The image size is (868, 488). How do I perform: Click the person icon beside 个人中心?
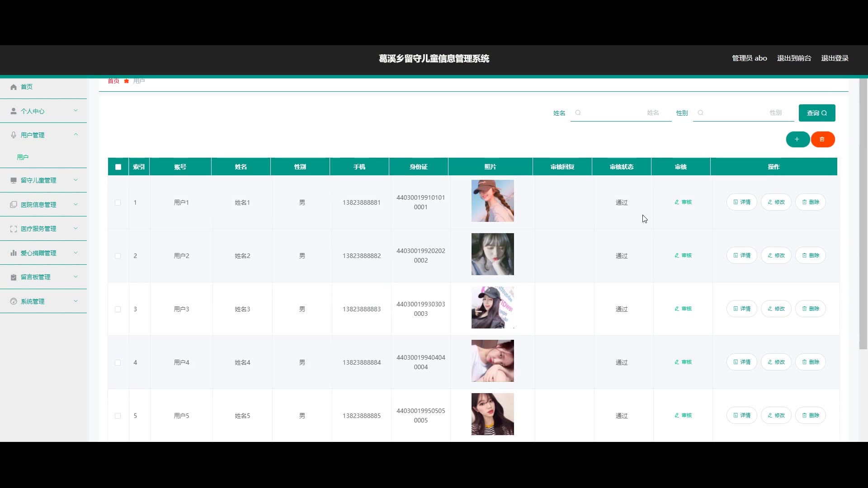(14, 111)
